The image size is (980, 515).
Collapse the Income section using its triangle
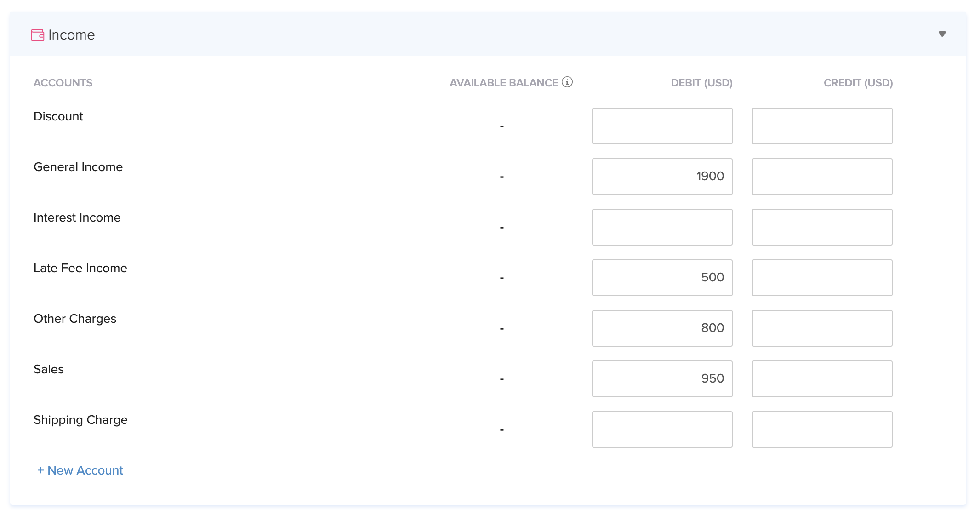coord(942,34)
